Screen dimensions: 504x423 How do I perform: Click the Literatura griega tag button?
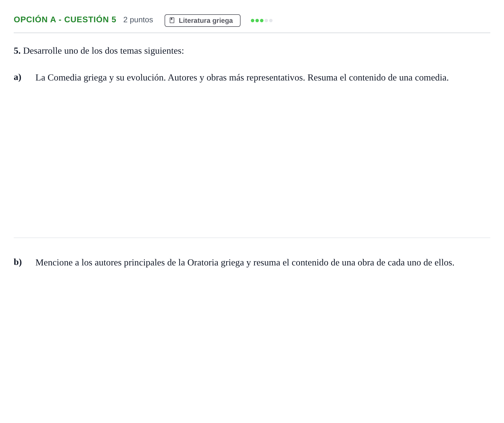click(202, 21)
